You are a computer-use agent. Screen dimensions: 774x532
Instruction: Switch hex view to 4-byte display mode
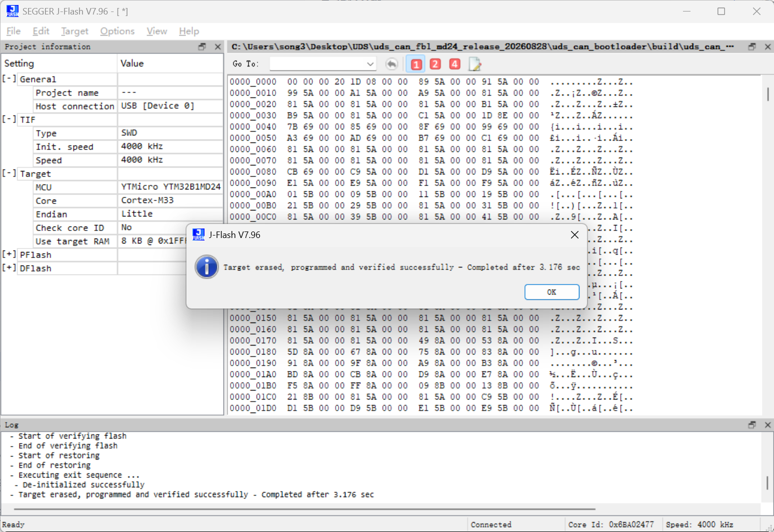pyautogui.click(x=454, y=64)
